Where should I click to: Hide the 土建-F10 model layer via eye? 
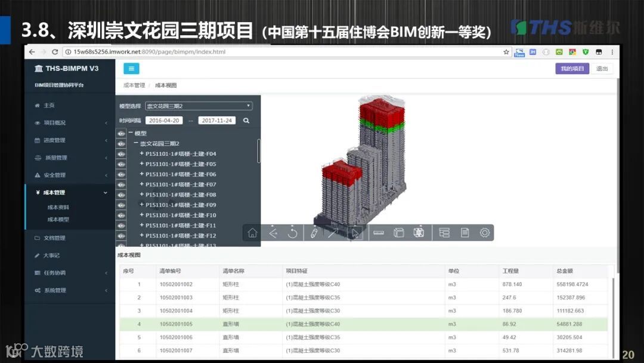[121, 216]
